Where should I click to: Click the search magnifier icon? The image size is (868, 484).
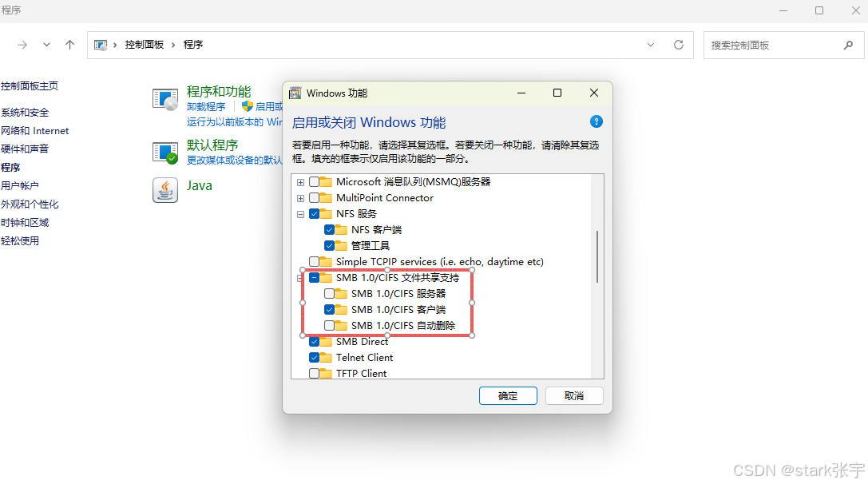coord(848,45)
